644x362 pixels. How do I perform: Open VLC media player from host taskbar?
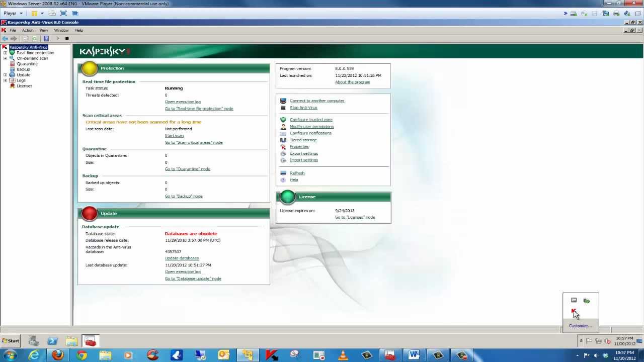point(343,355)
